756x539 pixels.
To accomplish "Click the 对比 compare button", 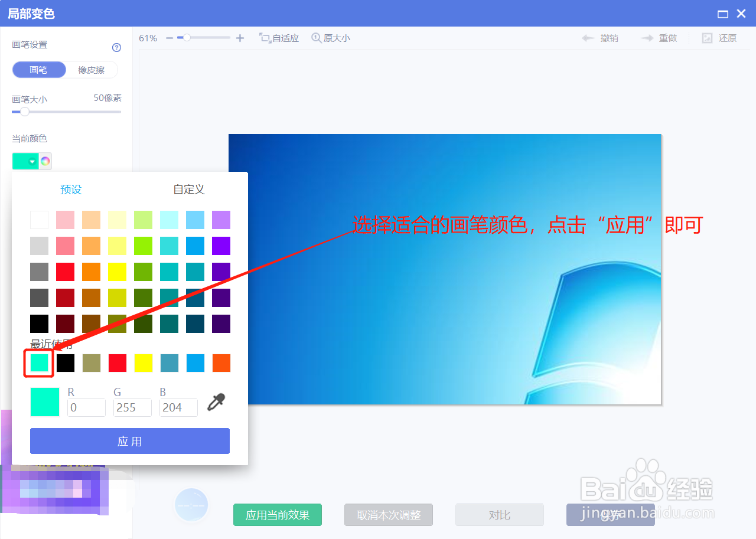I will pos(500,515).
